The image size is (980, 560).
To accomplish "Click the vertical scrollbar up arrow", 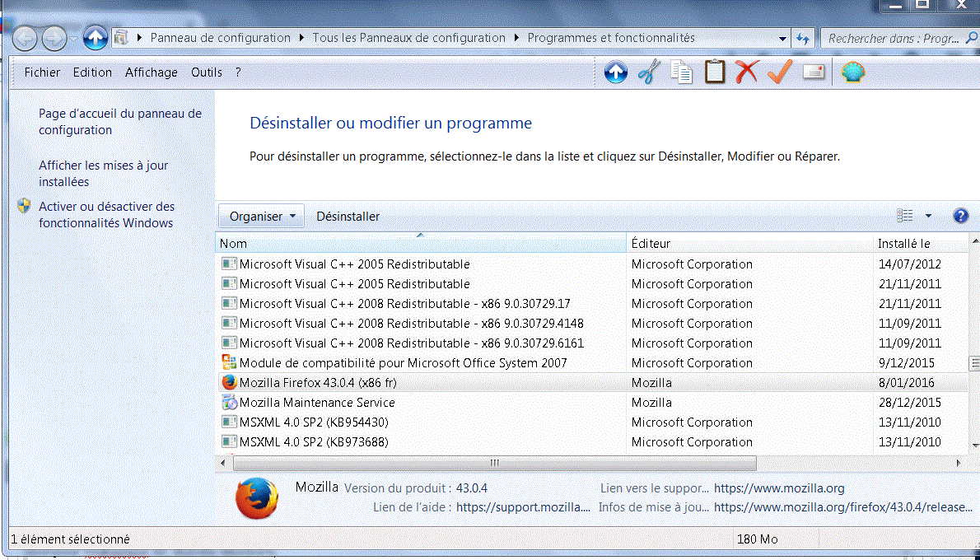I will [974, 240].
